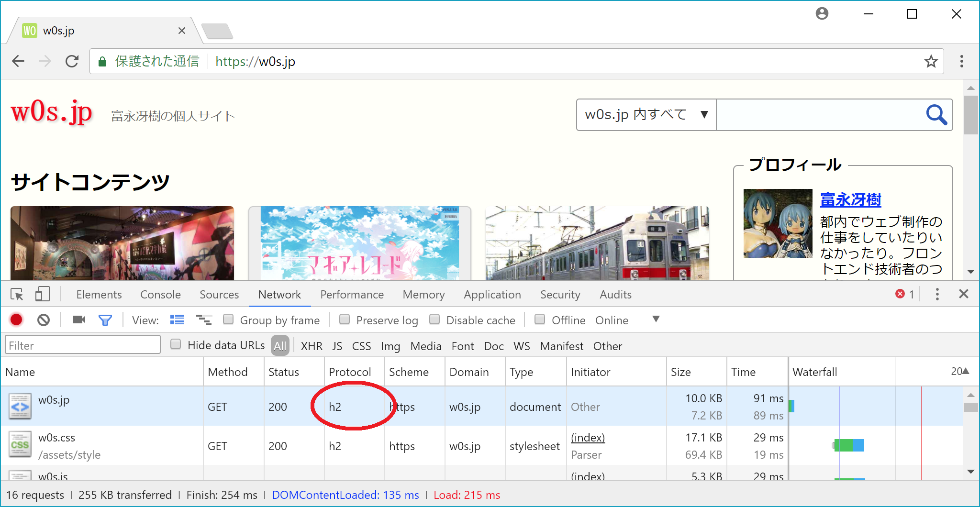The height and width of the screenshot is (507, 980).
Task: Filter requests by XHR type
Action: click(x=312, y=346)
